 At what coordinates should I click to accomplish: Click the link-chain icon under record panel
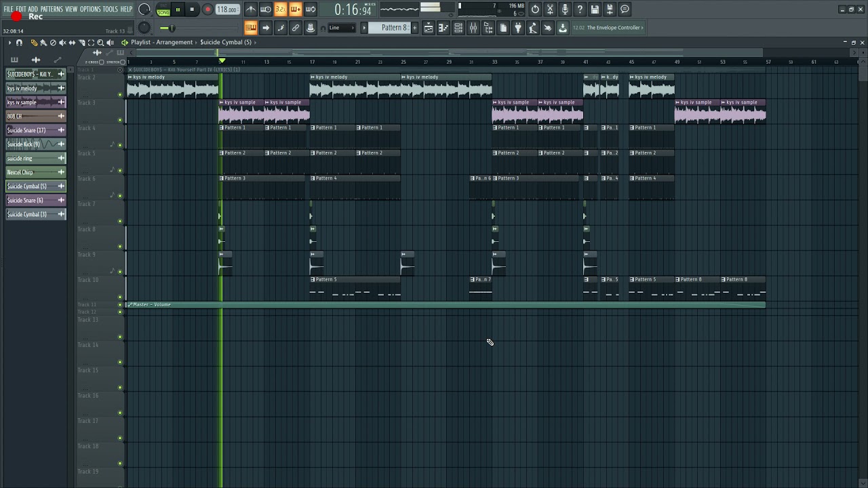[296, 28]
